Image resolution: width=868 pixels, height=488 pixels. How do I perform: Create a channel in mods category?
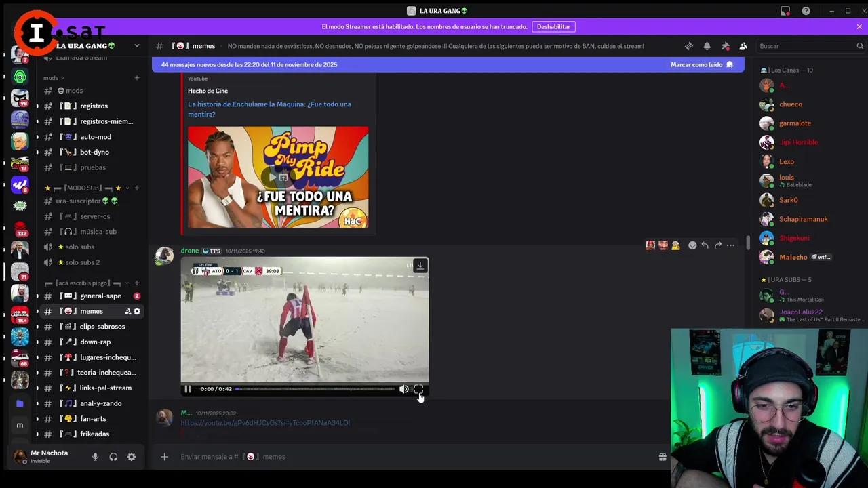tap(136, 78)
